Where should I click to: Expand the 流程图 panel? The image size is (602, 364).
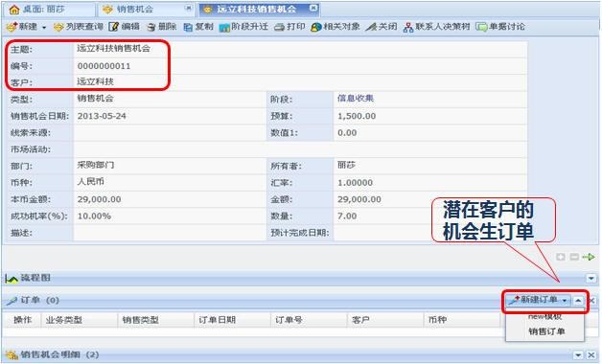(x=591, y=278)
